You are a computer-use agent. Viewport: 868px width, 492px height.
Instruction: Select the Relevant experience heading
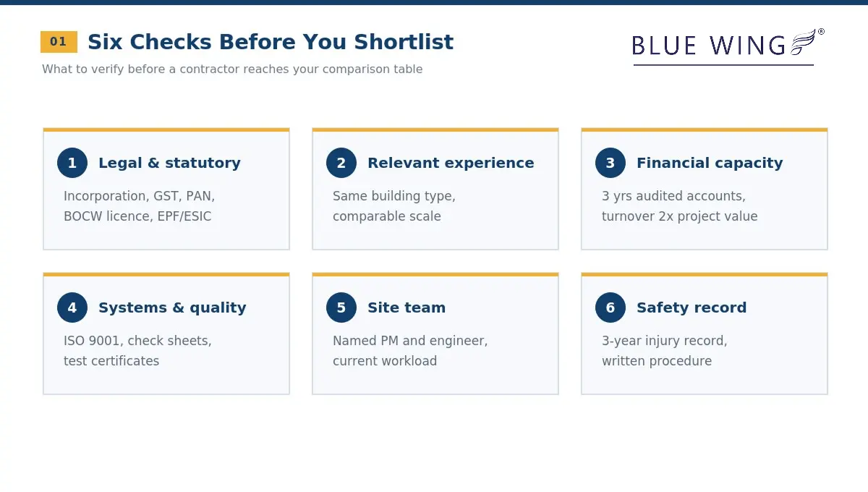(451, 163)
